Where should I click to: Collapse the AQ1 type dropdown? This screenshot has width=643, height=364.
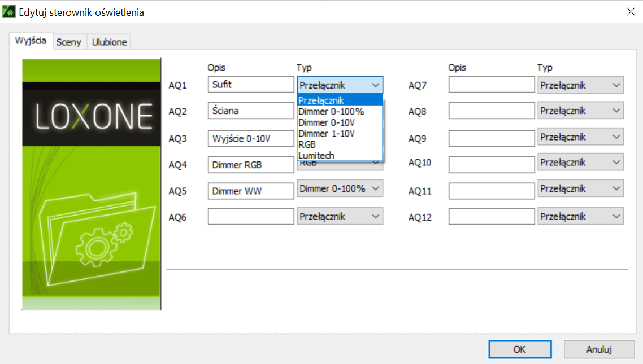tap(376, 85)
